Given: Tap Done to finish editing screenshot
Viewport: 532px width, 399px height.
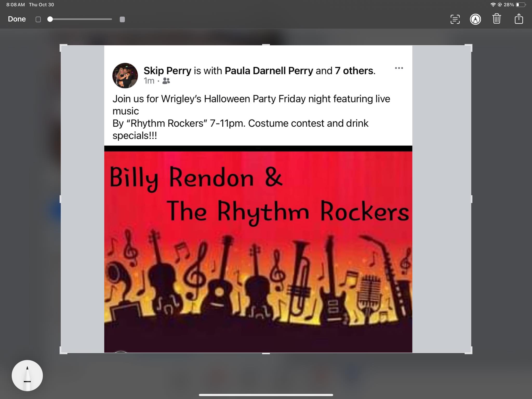Looking at the screenshot, I should [17, 19].
